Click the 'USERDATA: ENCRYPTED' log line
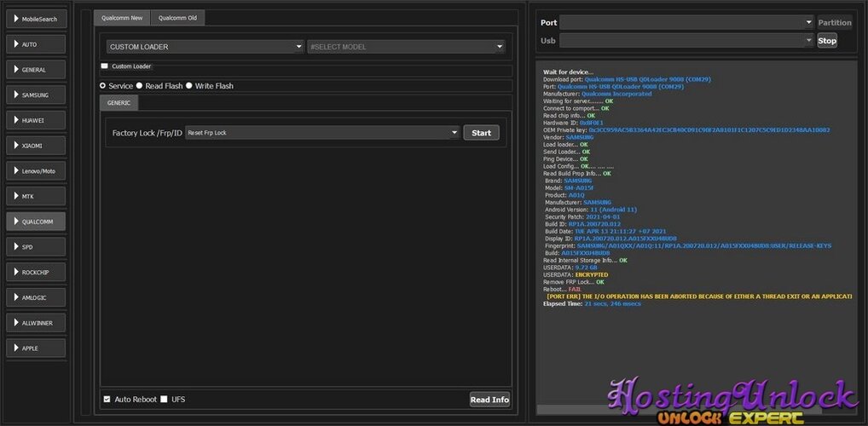 (x=576, y=274)
